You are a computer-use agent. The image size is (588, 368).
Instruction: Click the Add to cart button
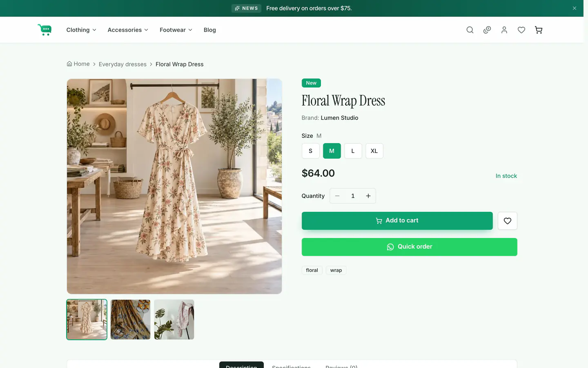[x=397, y=221]
